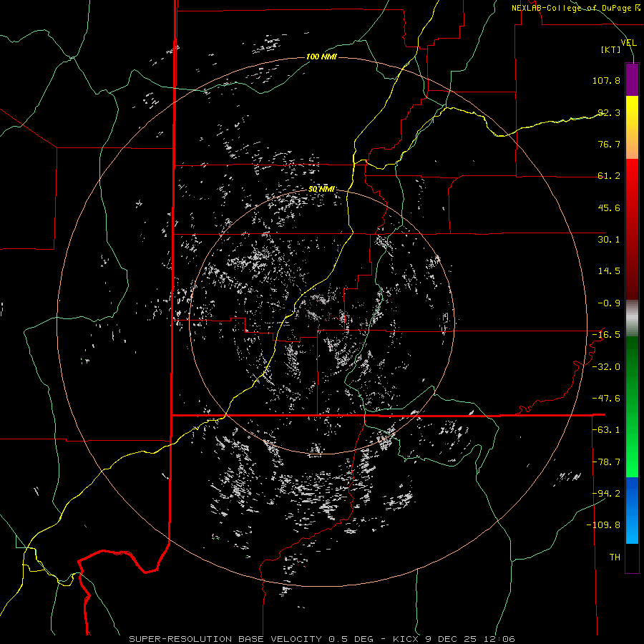Viewport: 644px width, 644px height.
Task: Click the 50 NMI range ring label
Action: click(321, 189)
